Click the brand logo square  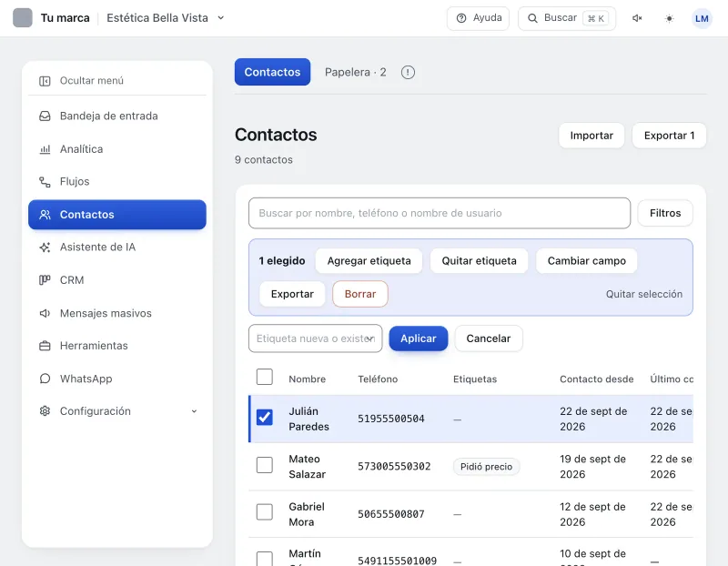(22, 18)
